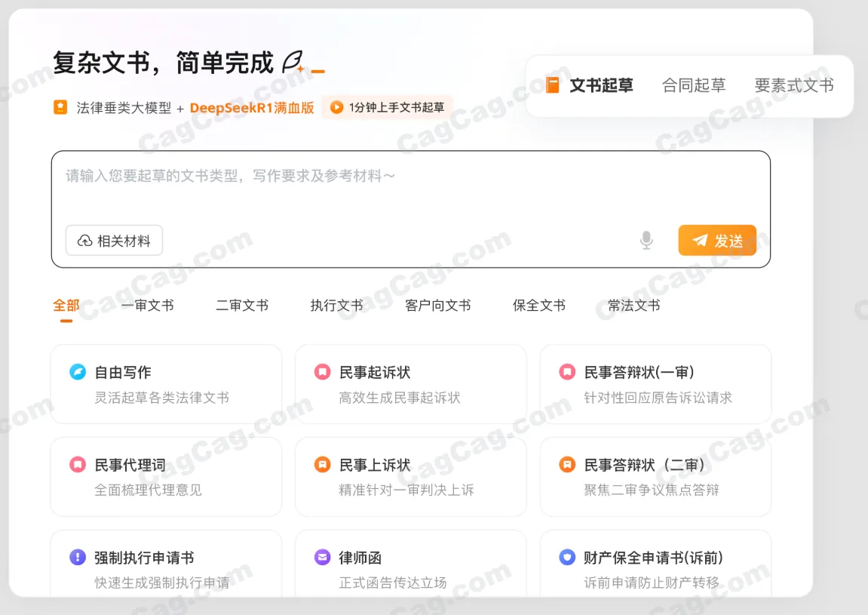
Task: Click the blue shield icon for 财产保全申请书
Action: pos(567,557)
